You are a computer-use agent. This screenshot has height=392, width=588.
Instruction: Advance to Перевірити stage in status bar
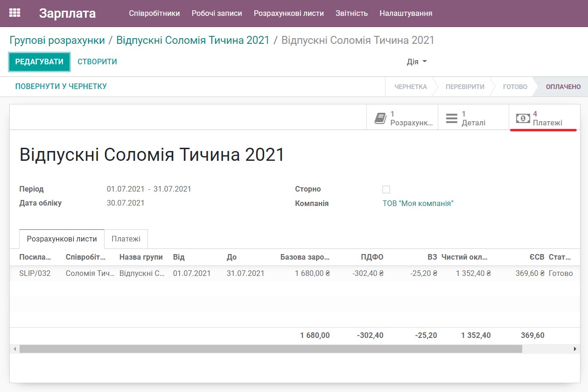pyautogui.click(x=463, y=87)
